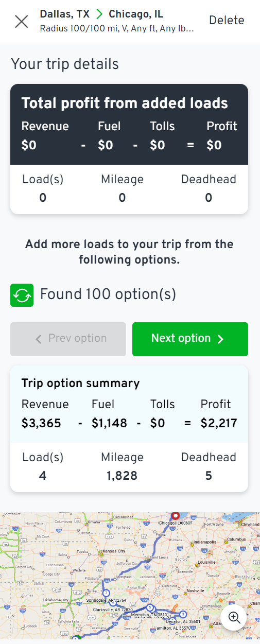The width and height of the screenshot is (260, 644).
Task: Open the Dallas, TX to Chicago, IL header
Action: pos(101,14)
